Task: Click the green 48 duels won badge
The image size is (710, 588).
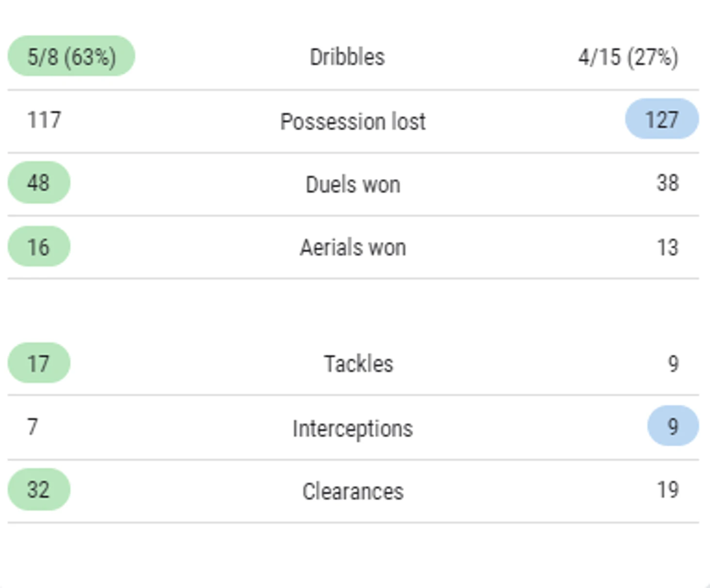Action: point(39,182)
